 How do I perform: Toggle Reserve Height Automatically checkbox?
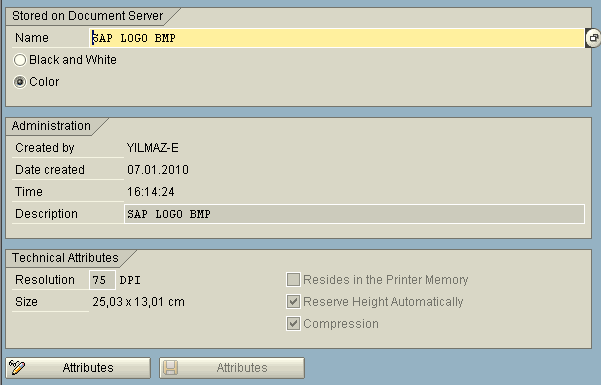pyautogui.click(x=293, y=301)
